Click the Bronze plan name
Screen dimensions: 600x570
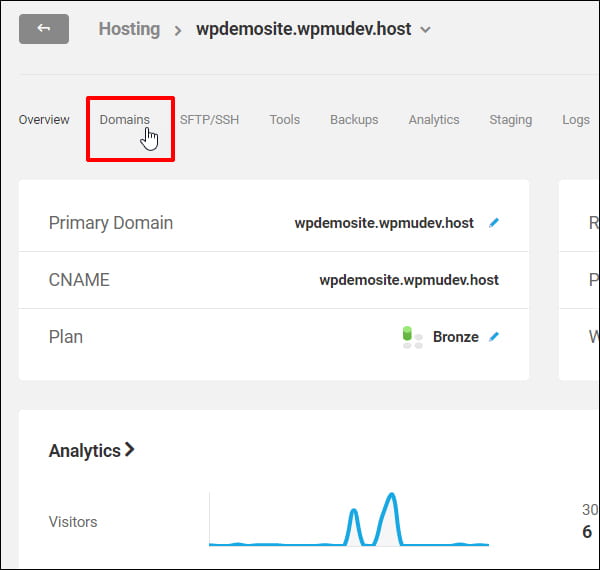[456, 337]
